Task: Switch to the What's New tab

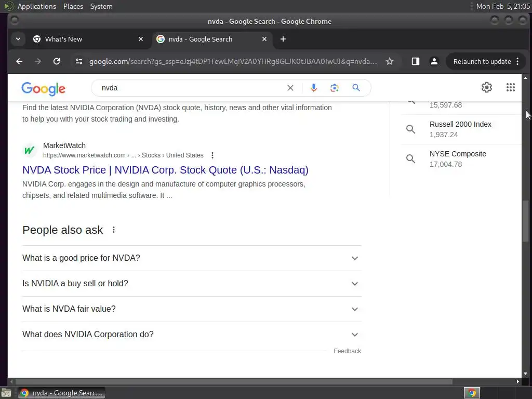Action: click(88, 39)
